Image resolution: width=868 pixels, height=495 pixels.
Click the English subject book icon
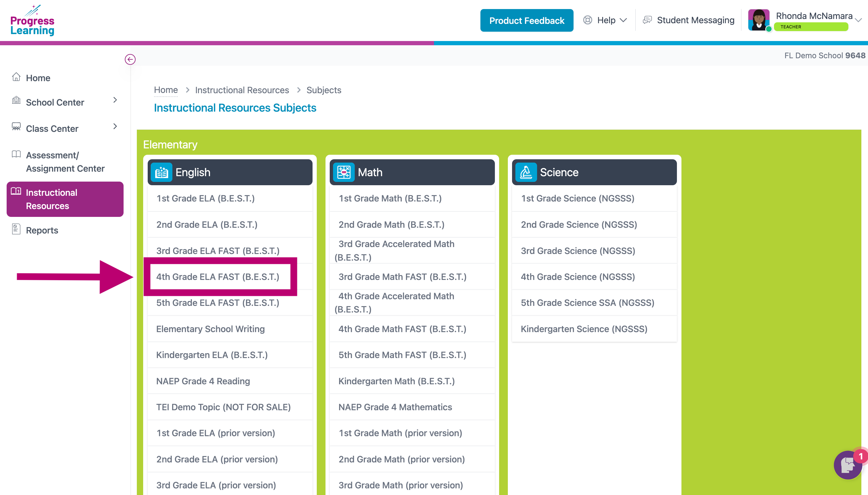(161, 172)
